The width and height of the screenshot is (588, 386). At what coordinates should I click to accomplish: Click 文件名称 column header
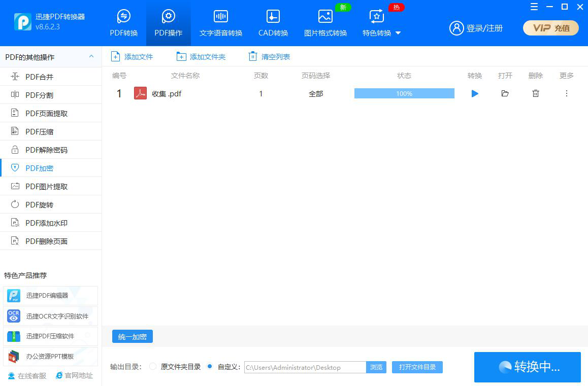(185, 76)
